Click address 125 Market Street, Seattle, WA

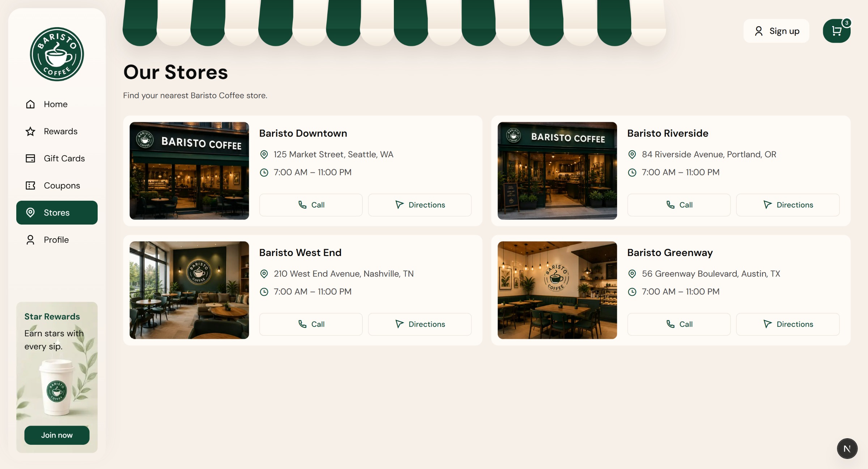click(333, 155)
